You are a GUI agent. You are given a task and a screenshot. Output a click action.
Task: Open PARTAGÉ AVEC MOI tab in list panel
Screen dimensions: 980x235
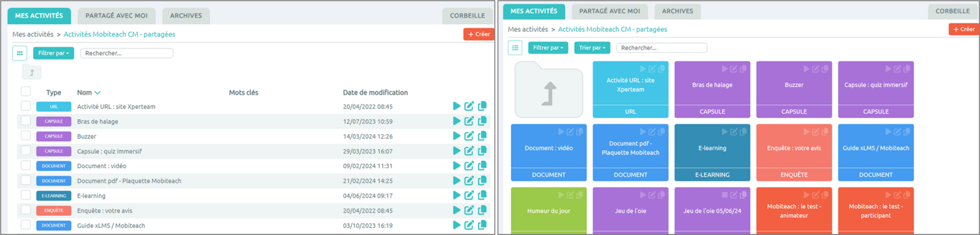tap(116, 16)
